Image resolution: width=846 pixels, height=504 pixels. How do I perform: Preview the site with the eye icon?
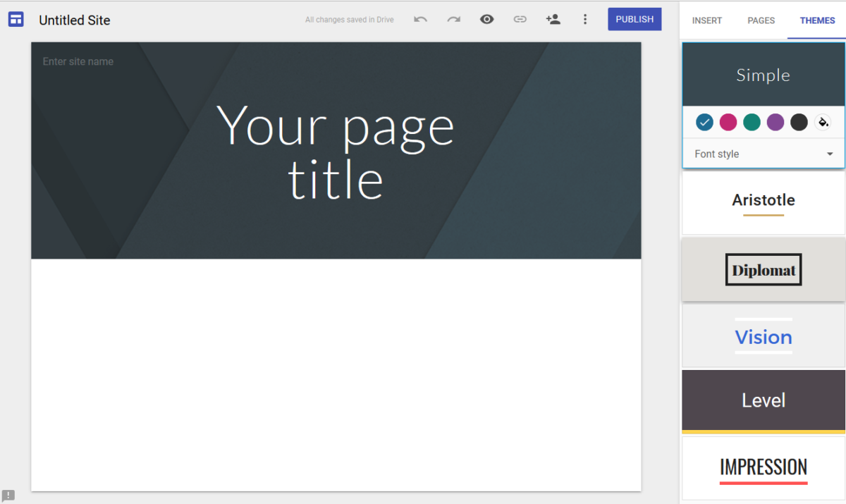486,19
